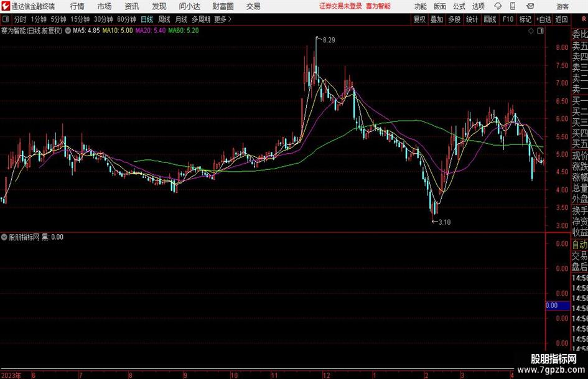
Task: Switch to the 周线 weekly period
Action: tap(164, 19)
